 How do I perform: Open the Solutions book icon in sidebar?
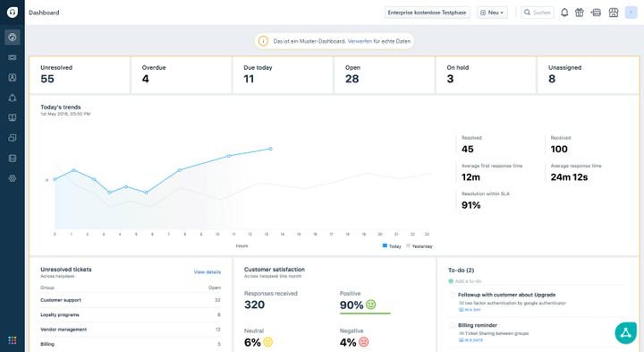click(x=13, y=117)
